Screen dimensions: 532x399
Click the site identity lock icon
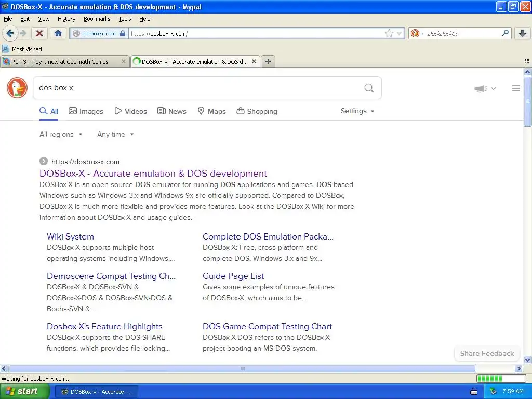(123, 33)
